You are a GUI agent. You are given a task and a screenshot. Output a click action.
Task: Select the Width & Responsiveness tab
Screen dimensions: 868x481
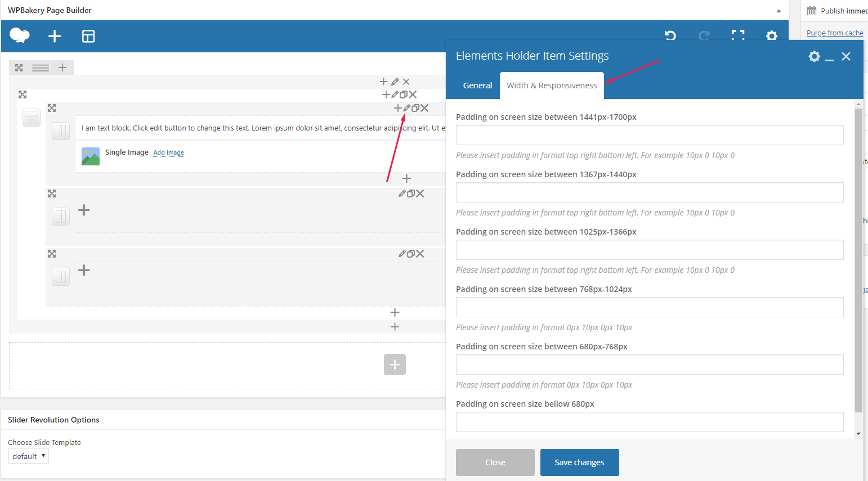pyautogui.click(x=552, y=86)
